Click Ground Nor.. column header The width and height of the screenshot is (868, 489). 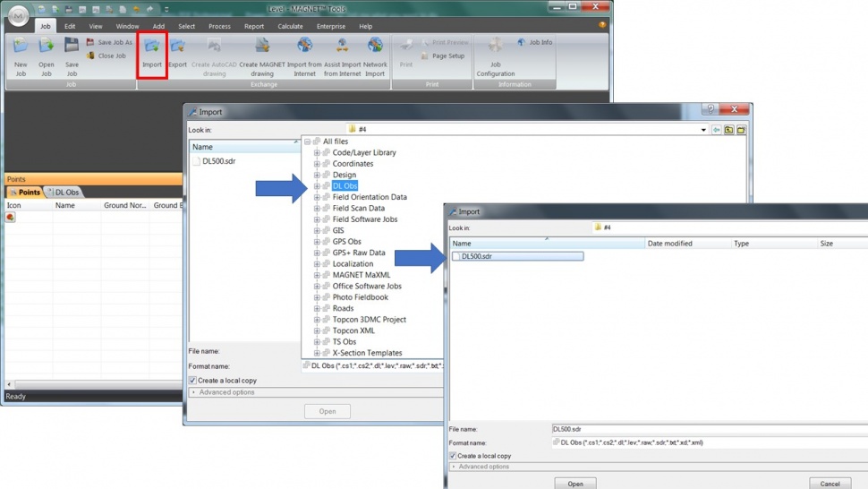point(125,205)
